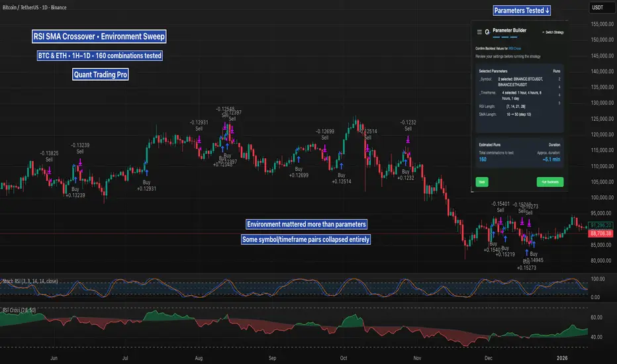Click the Sell -0.12699 trade label
Viewport: 617px width, 364px height.
pos(324,134)
